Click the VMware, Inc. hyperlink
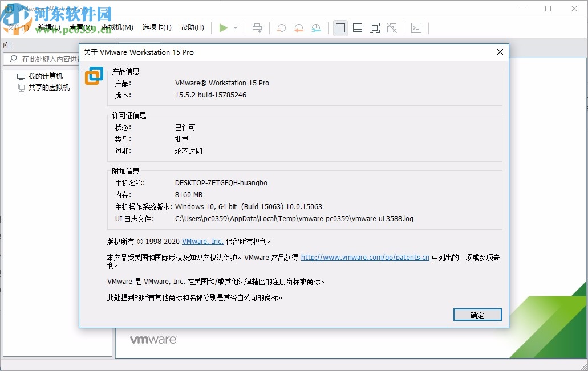This screenshot has height=371, width=588. click(x=202, y=241)
